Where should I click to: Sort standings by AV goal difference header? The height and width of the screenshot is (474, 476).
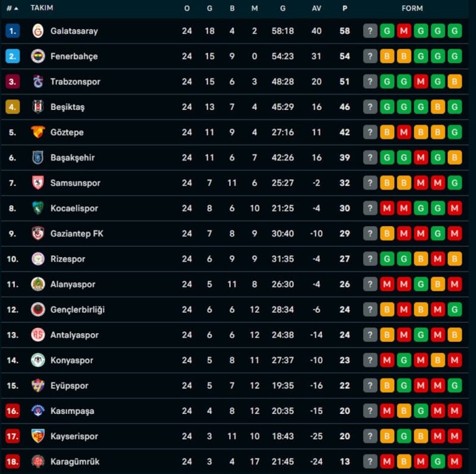pyautogui.click(x=317, y=8)
